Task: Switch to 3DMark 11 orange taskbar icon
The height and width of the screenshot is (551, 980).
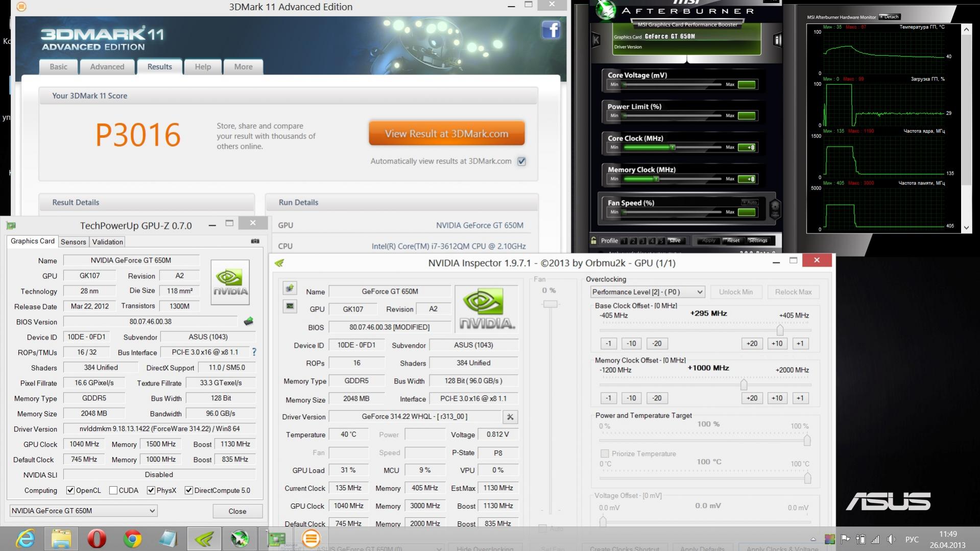Action: point(311,539)
